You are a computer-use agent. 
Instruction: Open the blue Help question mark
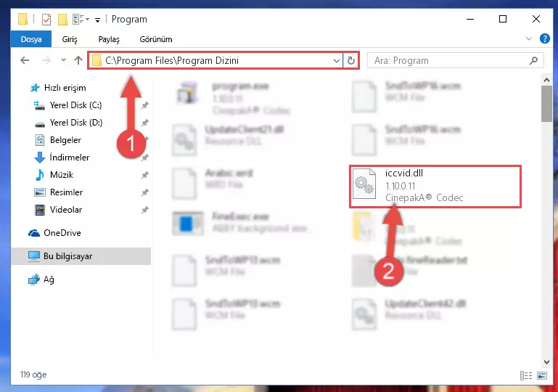pyautogui.click(x=544, y=38)
